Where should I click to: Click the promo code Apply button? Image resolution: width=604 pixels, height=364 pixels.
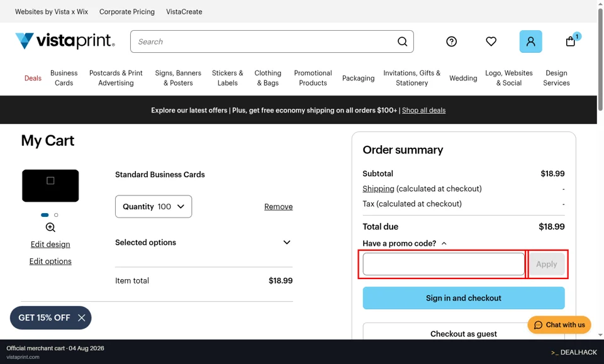click(x=547, y=264)
